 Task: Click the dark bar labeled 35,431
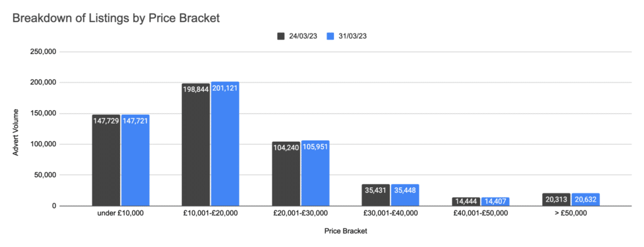[376, 195]
